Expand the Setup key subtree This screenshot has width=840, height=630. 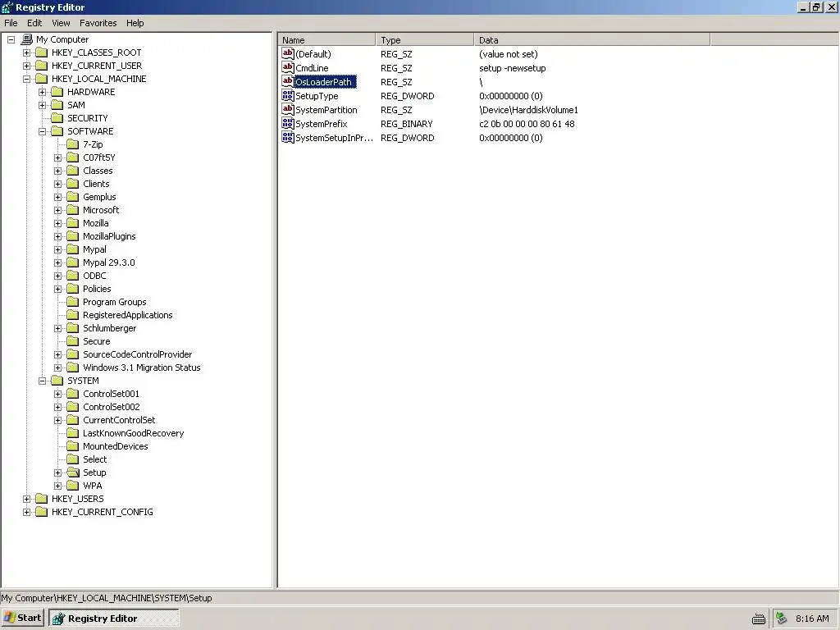58,472
